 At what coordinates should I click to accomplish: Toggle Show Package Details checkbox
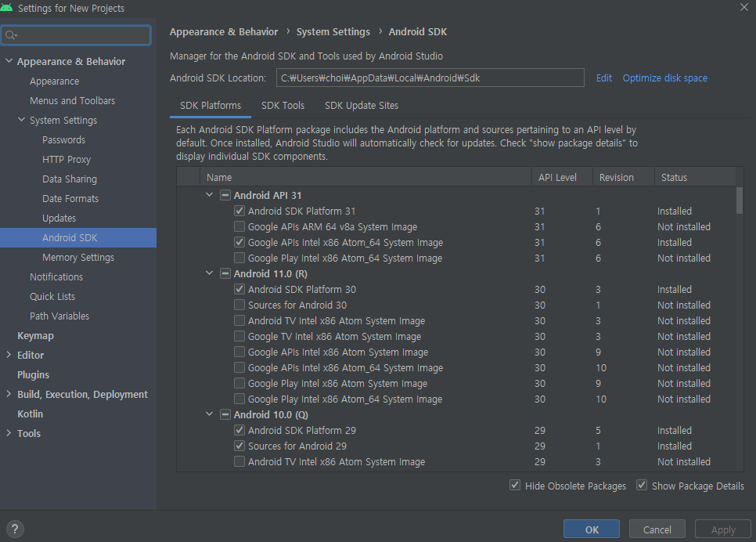[x=642, y=485]
